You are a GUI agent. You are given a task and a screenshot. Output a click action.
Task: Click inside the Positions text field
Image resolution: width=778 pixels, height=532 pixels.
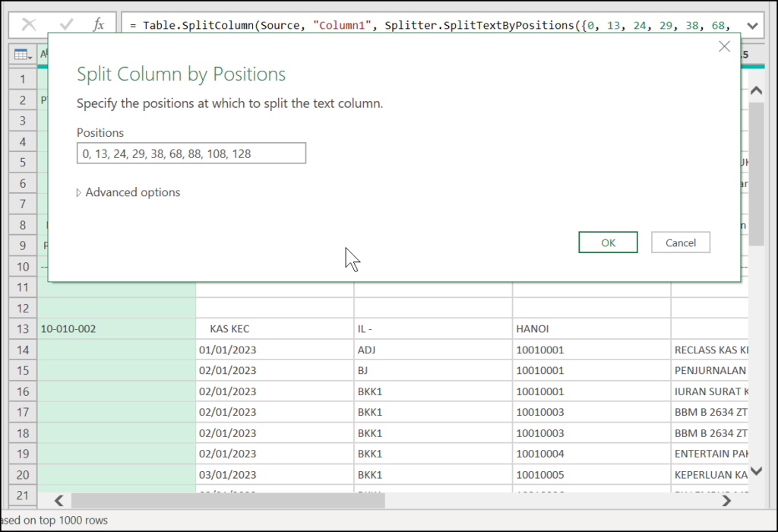pos(191,153)
